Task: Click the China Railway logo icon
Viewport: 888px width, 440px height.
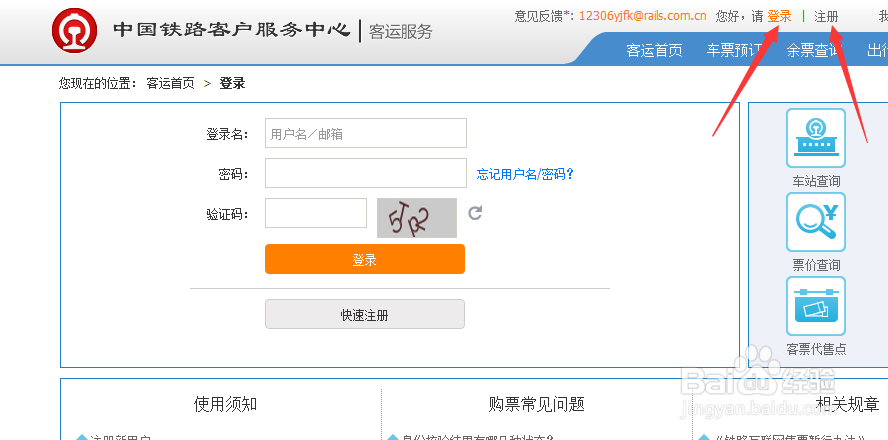Action: 75,30
